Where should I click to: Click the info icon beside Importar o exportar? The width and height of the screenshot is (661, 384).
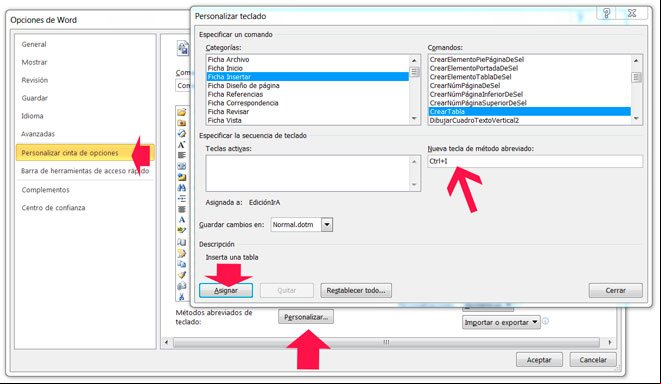(545, 321)
